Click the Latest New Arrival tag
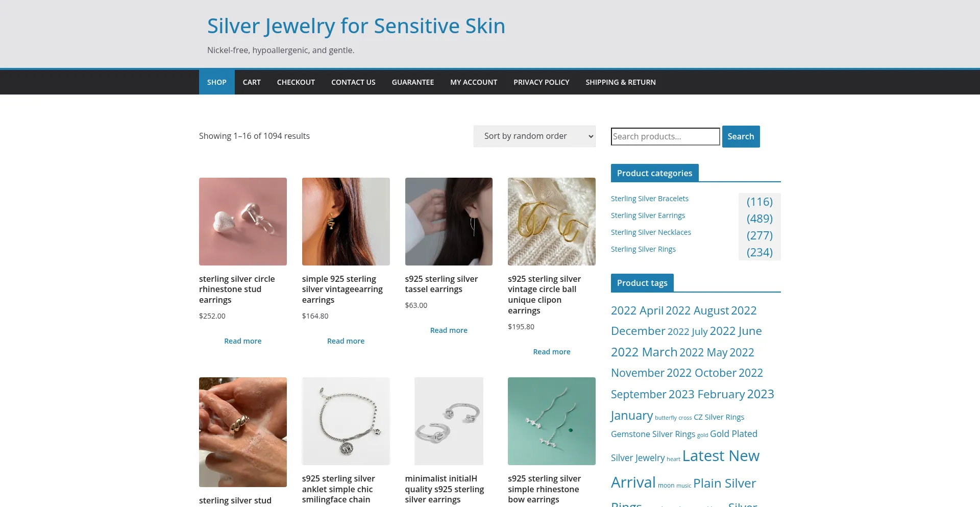 click(721, 456)
